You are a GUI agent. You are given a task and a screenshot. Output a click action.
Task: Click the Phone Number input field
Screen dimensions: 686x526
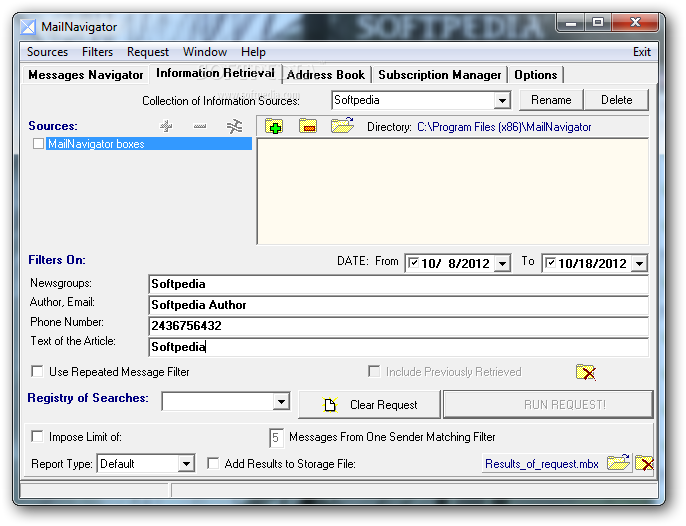tap(398, 326)
